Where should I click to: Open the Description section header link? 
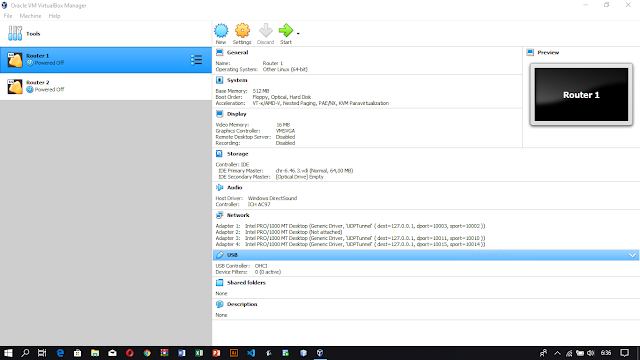(242, 304)
